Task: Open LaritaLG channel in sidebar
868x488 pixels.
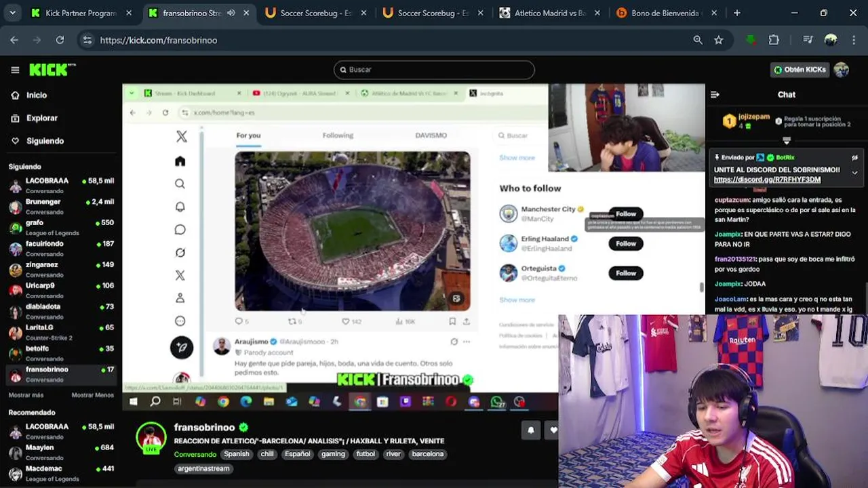Action: (61, 332)
